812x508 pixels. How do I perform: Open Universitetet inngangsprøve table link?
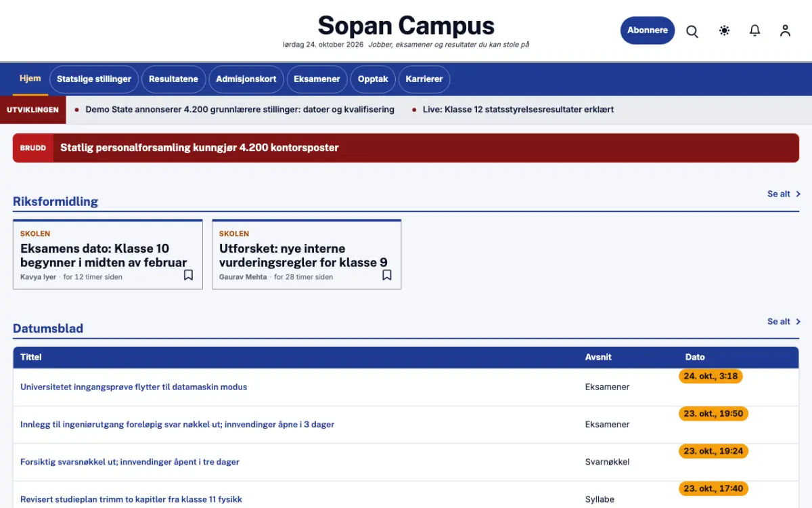point(134,387)
